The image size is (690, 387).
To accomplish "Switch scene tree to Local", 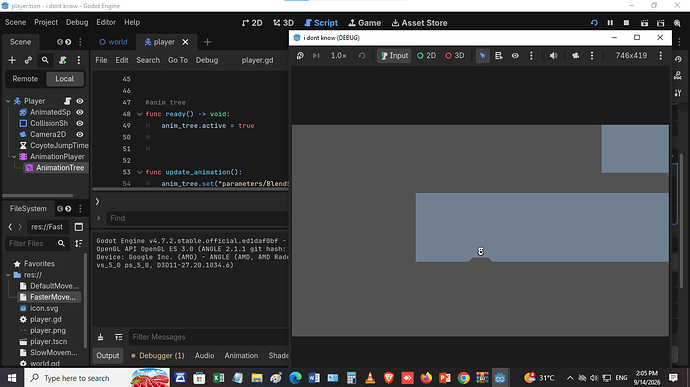I will coord(64,79).
